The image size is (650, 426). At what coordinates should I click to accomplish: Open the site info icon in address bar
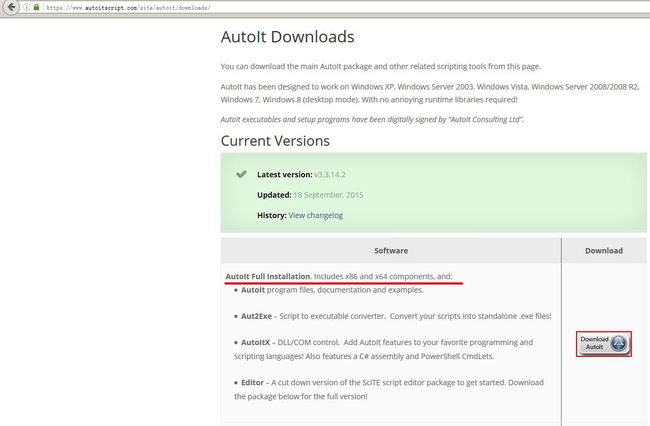click(27, 7)
